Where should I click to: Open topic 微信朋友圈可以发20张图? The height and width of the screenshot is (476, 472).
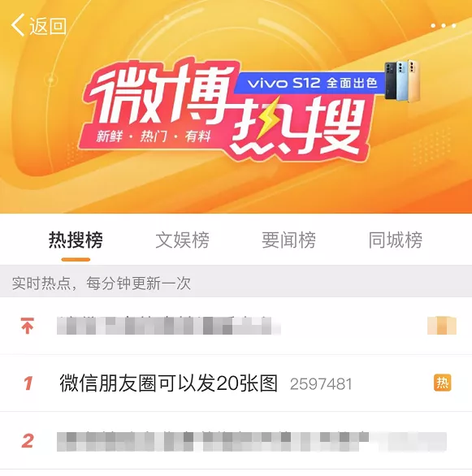coord(168,383)
